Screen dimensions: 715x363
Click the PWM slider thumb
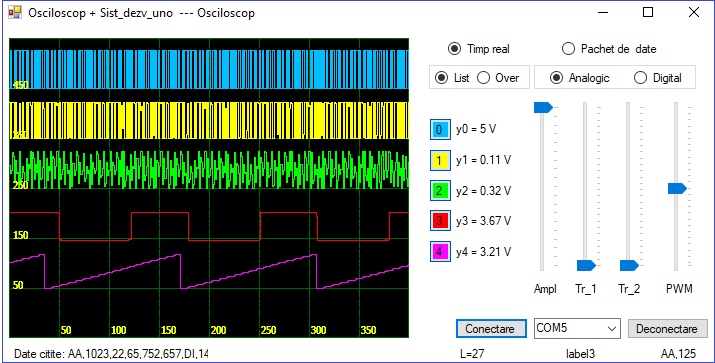(677, 188)
